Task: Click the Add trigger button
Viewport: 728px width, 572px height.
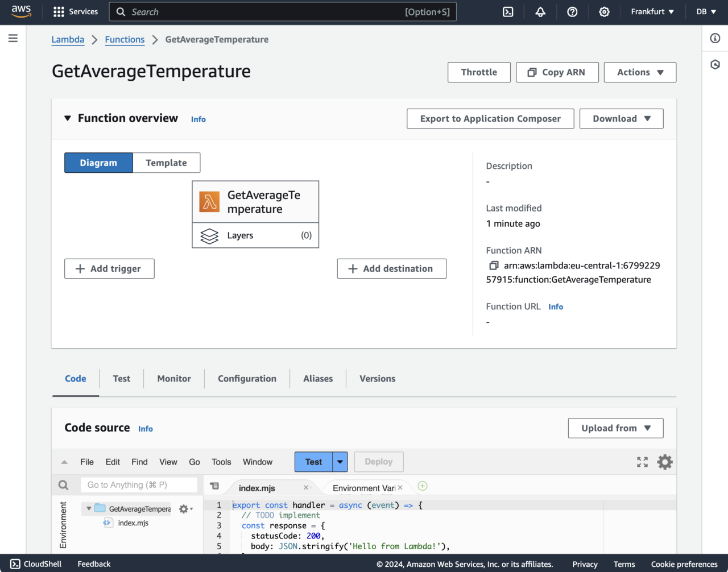Action: (x=109, y=269)
